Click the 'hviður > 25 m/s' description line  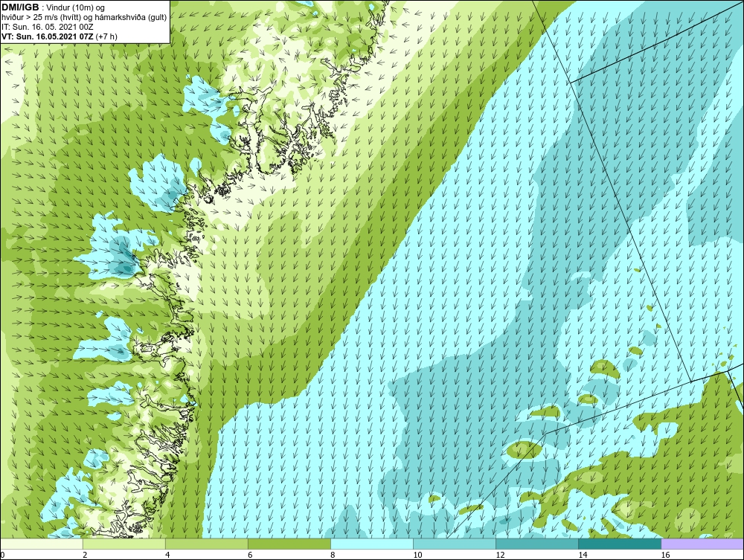(x=84, y=17)
